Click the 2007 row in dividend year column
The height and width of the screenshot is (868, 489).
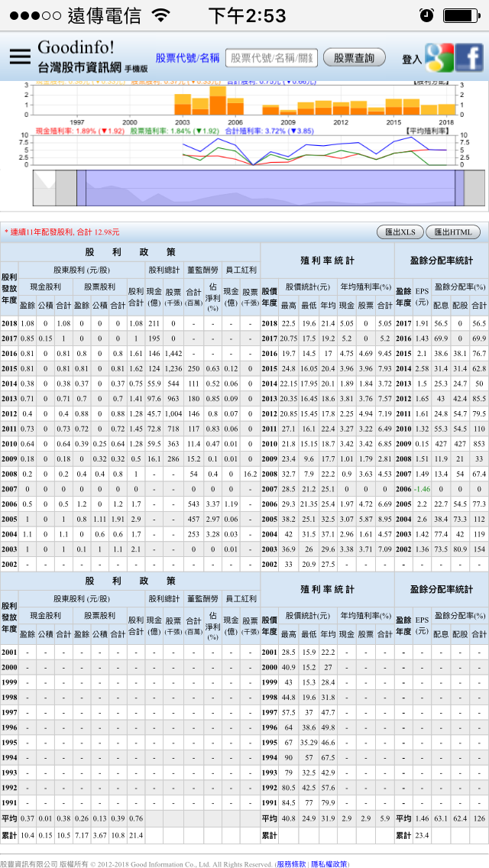pos(9,489)
